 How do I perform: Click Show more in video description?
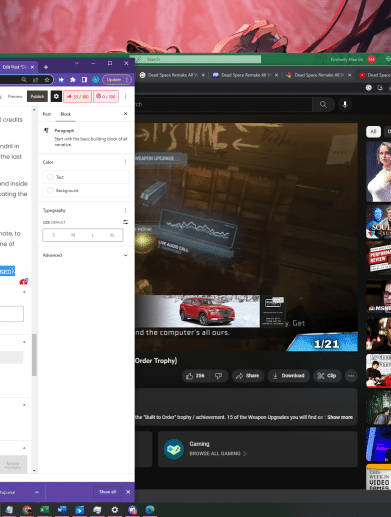point(340,417)
